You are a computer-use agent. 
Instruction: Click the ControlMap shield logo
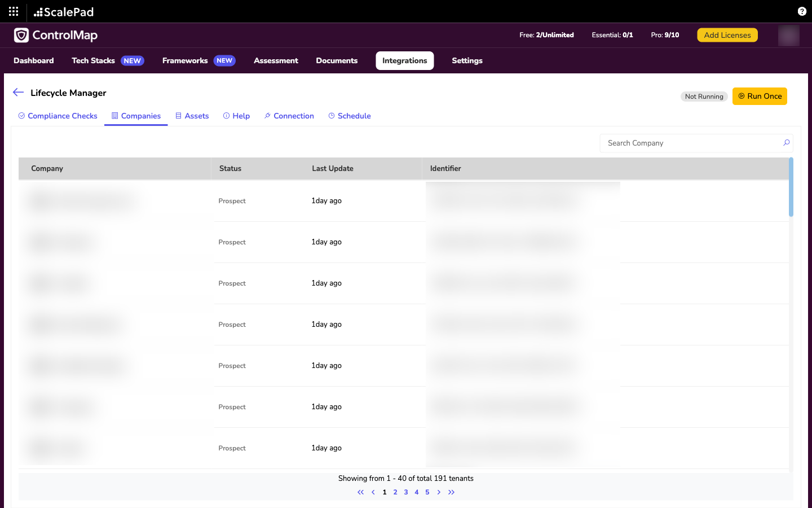pos(21,35)
